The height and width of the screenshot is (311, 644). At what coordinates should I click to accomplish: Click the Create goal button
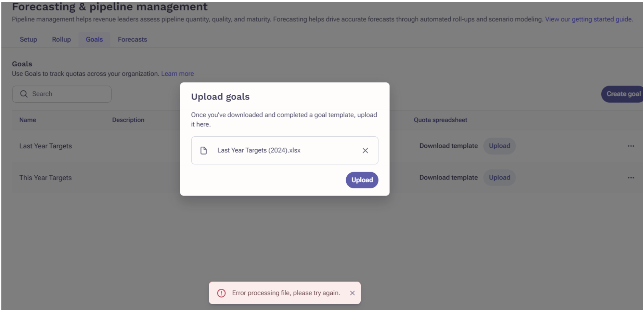623,94
